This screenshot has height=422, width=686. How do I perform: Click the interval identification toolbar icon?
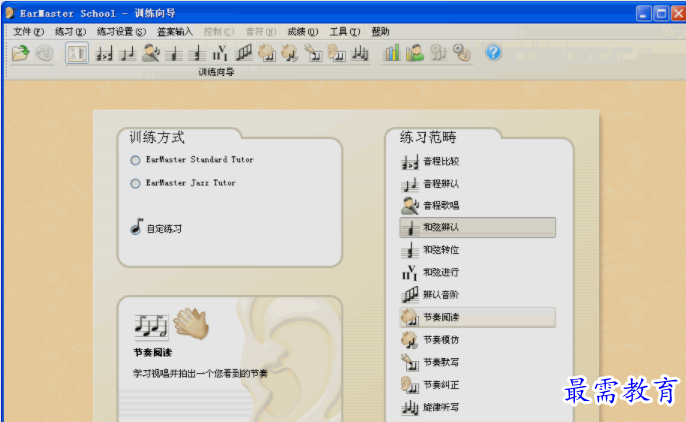click(127, 53)
